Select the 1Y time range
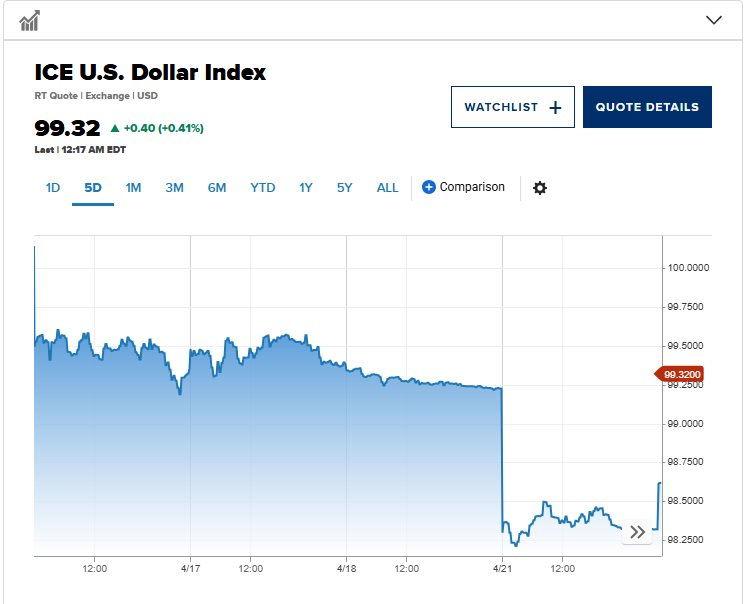The width and height of the screenshot is (745, 604). click(306, 187)
